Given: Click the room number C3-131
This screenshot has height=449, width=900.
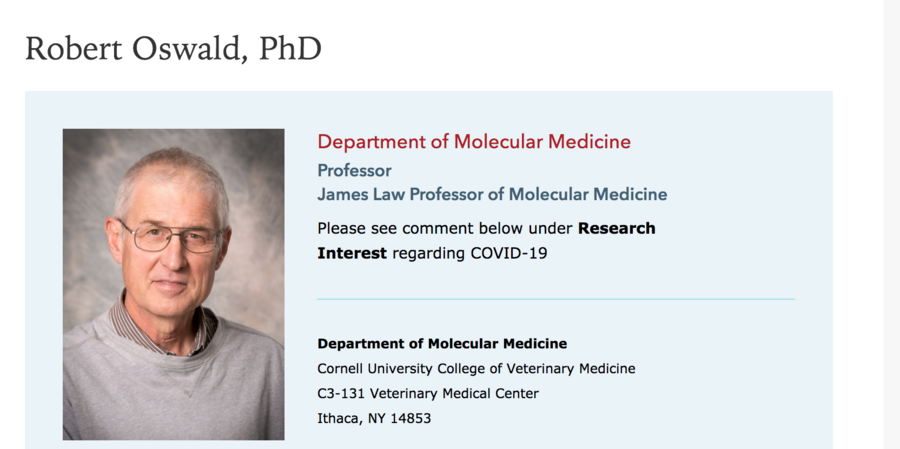Looking at the screenshot, I should (342, 393).
